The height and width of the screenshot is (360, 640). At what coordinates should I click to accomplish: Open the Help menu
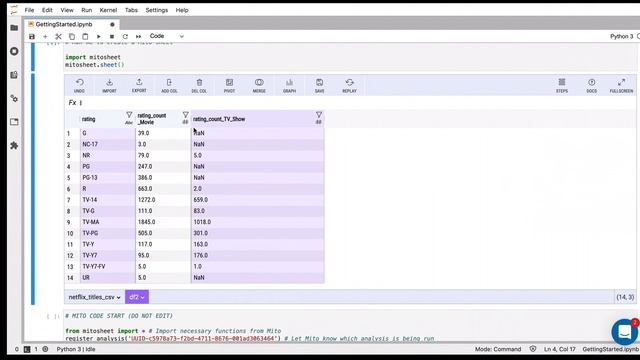(x=182, y=10)
